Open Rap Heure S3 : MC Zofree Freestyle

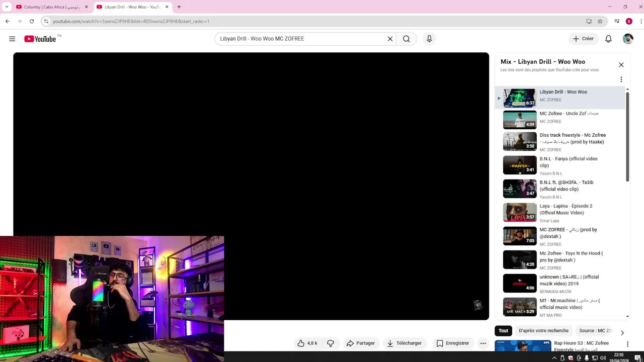(581, 346)
